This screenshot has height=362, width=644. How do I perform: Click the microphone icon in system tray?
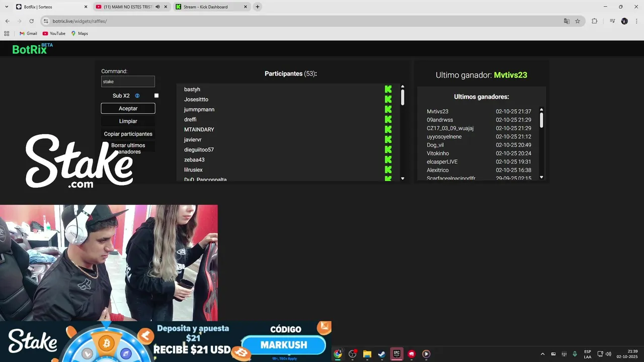pos(575,354)
